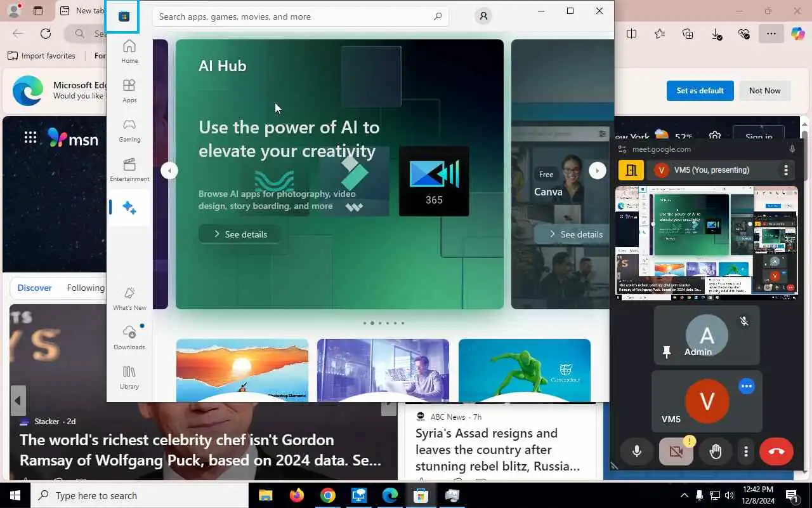
Task: Click the Microsoft Store logo icon
Action: (124, 17)
